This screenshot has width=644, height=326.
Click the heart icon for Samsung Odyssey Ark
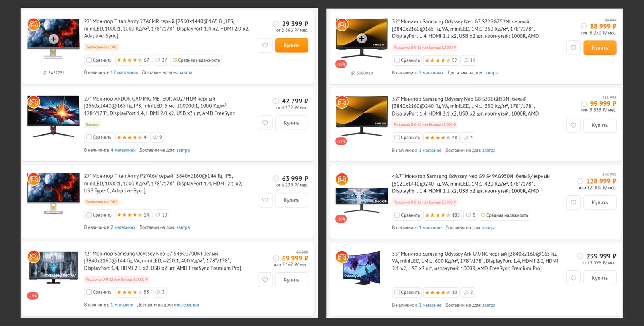573,278
